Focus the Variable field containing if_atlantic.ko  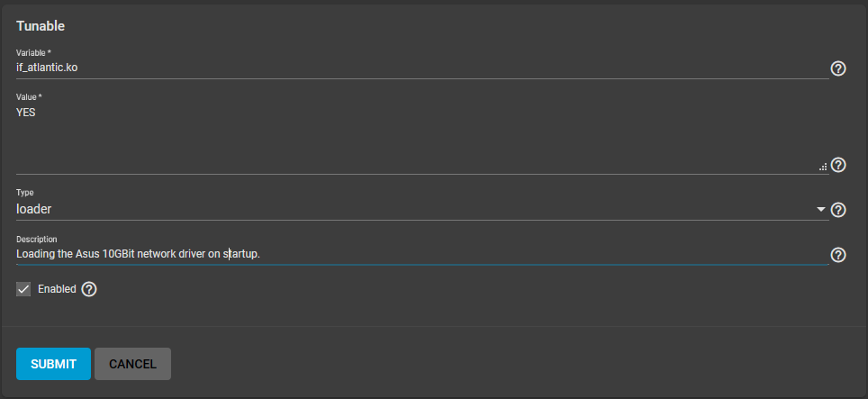421,68
